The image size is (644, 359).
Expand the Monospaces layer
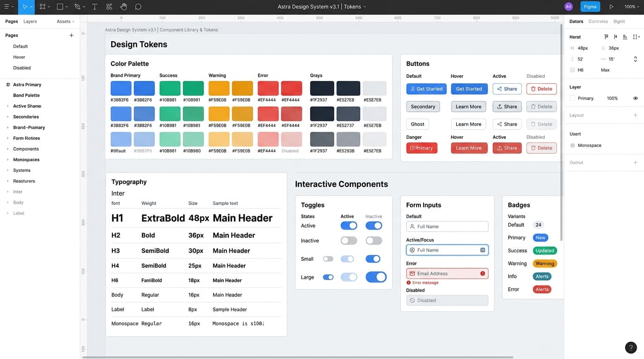8,160
